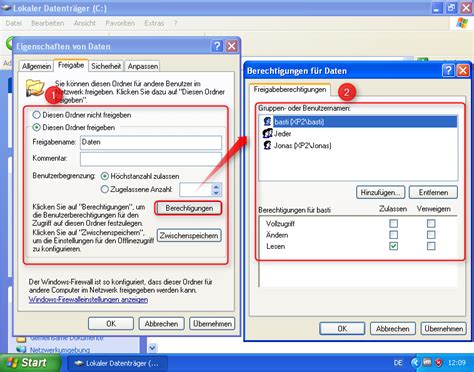Click help icon in Eigenschaften von Daten title bar
Viewport: 474px width, 372px height.
(x=217, y=46)
